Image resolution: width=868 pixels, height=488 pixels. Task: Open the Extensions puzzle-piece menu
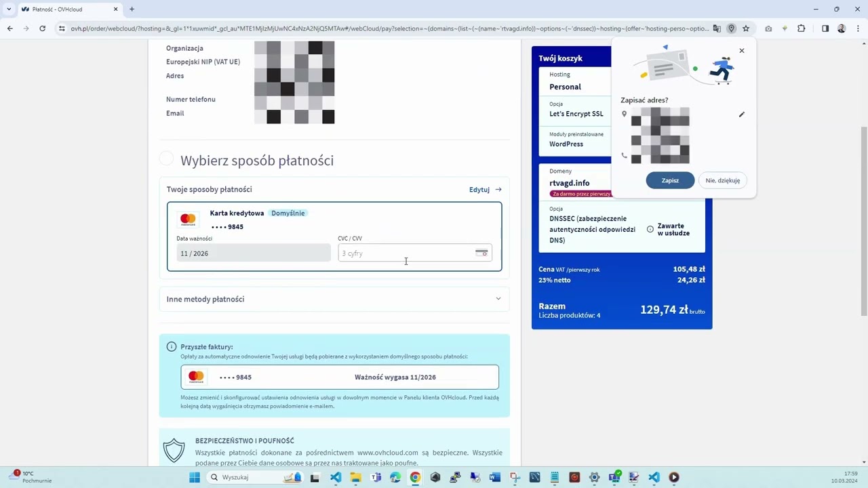click(802, 28)
